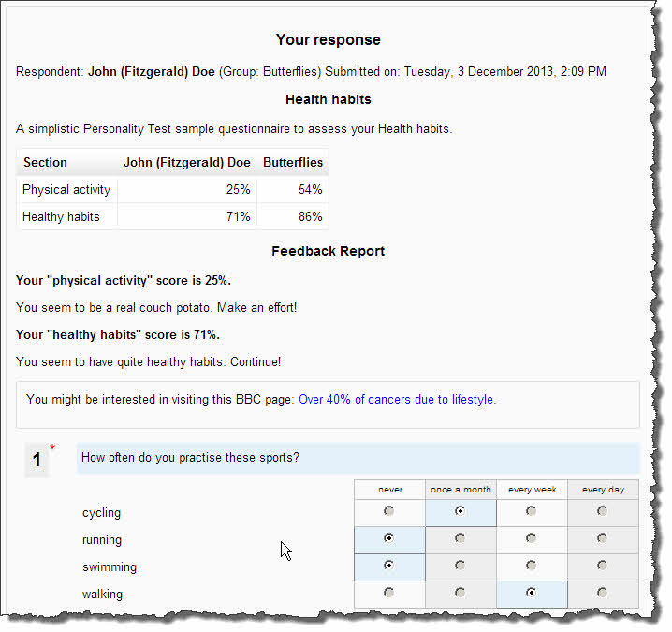Select 'every week' radio for walking
Screen dimensions: 672x632
click(x=531, y=593)
